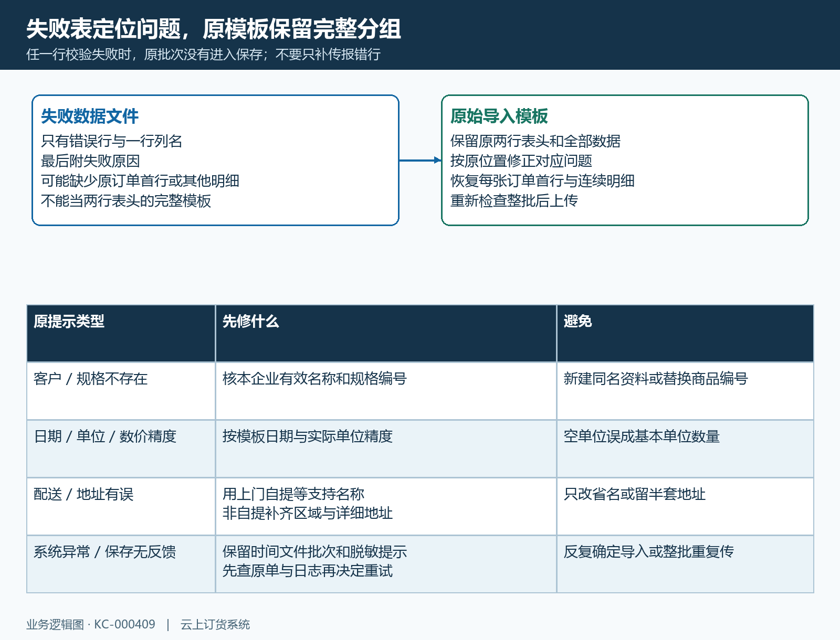Click the footer text 业务逻辑图 · KC-000409
840x640 pixels.
[91, 625]
